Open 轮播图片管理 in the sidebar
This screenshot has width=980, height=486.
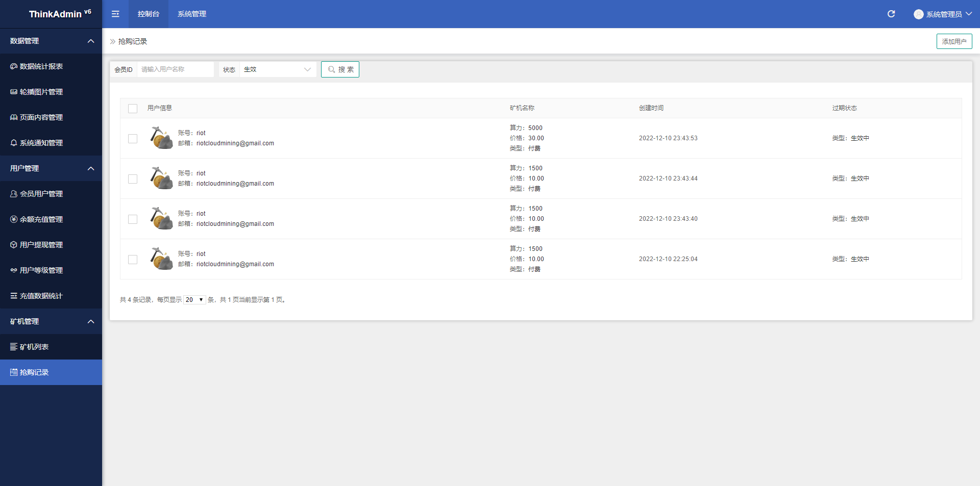(x=41, y=92)
